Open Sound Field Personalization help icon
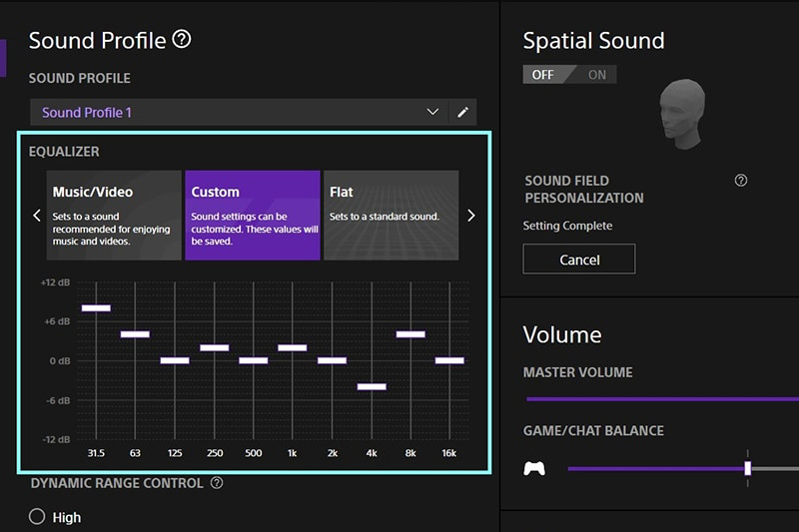The width and height of the screenshot is (799, 532). (x=741, y=181)
